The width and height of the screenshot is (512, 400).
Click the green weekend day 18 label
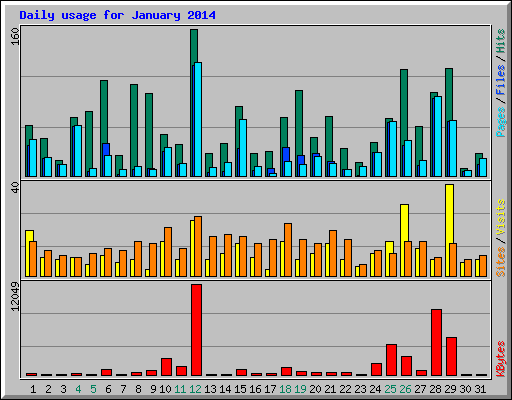tap(285, 389)
